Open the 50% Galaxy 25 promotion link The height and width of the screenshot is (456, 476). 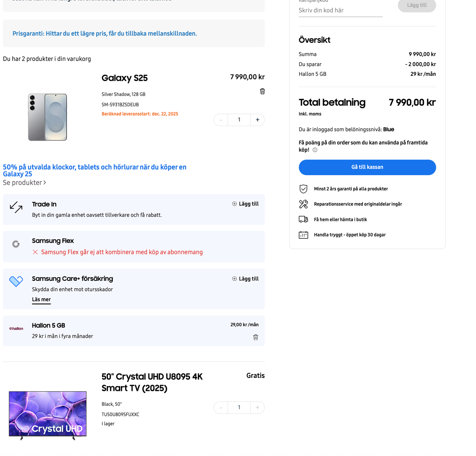point(94,170)
